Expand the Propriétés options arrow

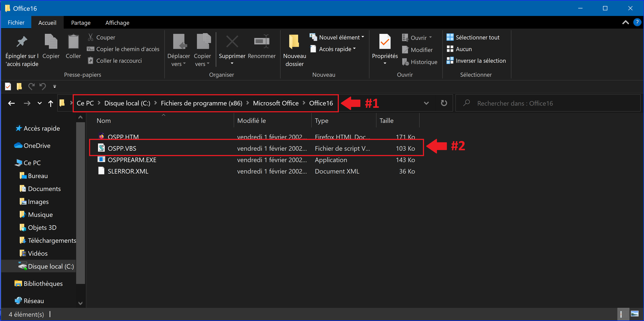(385, 63)
